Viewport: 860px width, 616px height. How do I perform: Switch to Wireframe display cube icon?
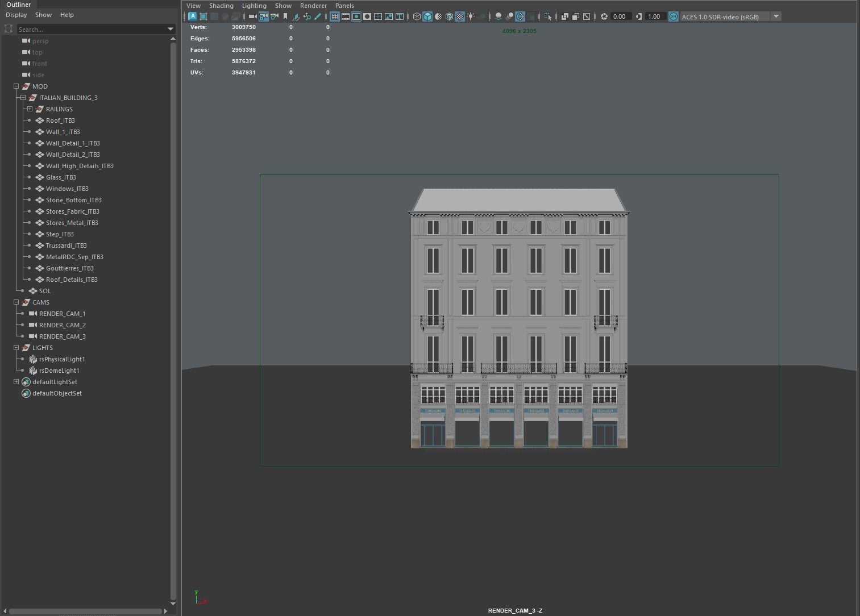coord(417,16)
